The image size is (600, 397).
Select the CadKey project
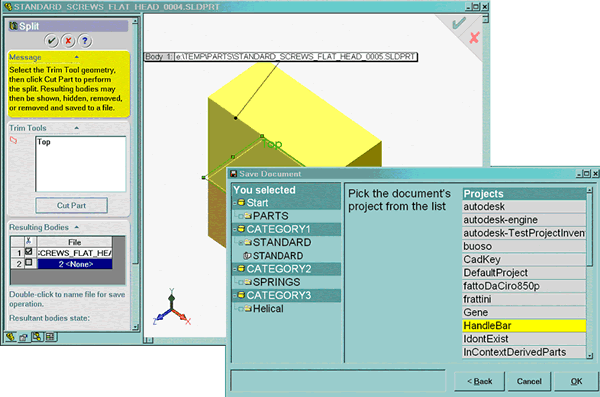(524, 260)
